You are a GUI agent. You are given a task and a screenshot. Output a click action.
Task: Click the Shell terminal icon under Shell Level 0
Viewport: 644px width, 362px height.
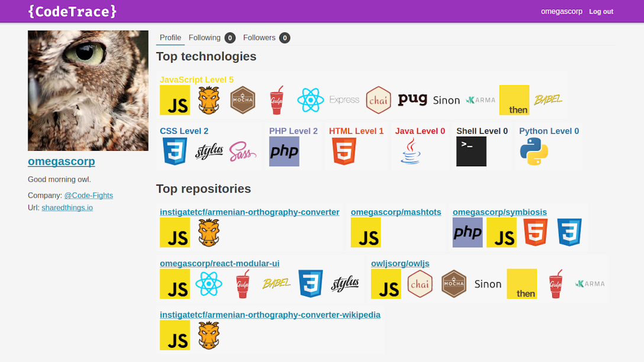pyautogui.click(x=471, y=151)
